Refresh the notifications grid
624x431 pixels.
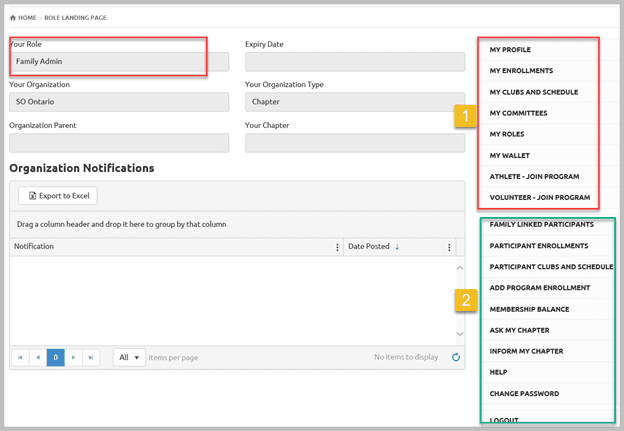click(456, 357)
